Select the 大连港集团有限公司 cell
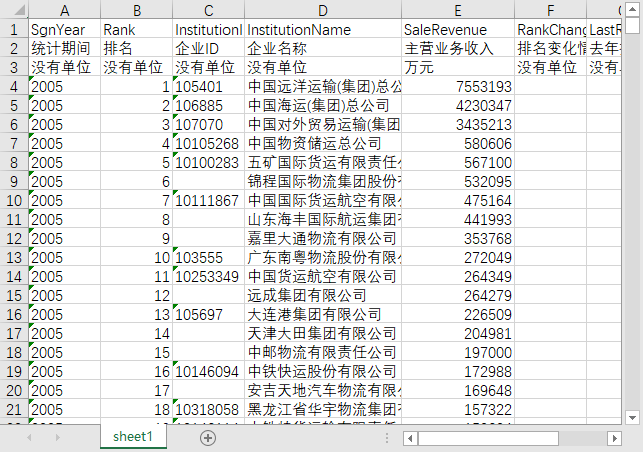643x452 pixels. (x=323, y=314)
